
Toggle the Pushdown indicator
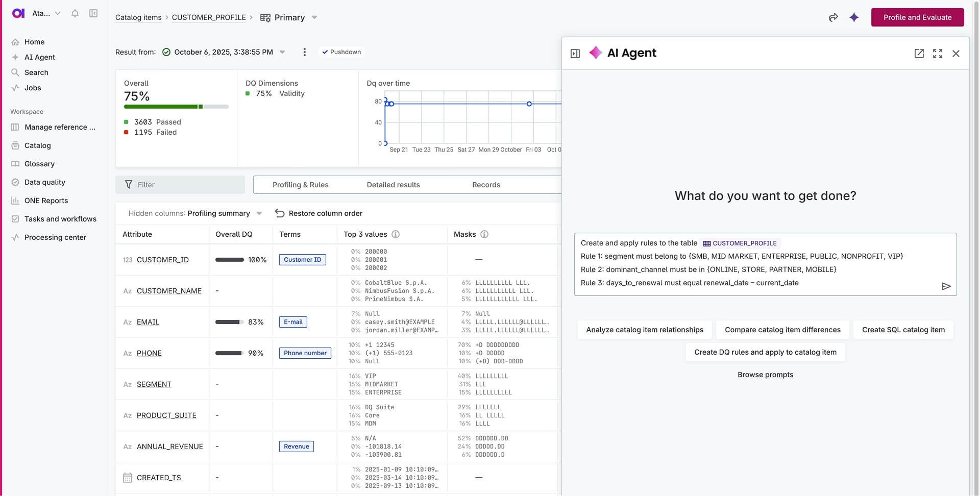tap(341, 52)
